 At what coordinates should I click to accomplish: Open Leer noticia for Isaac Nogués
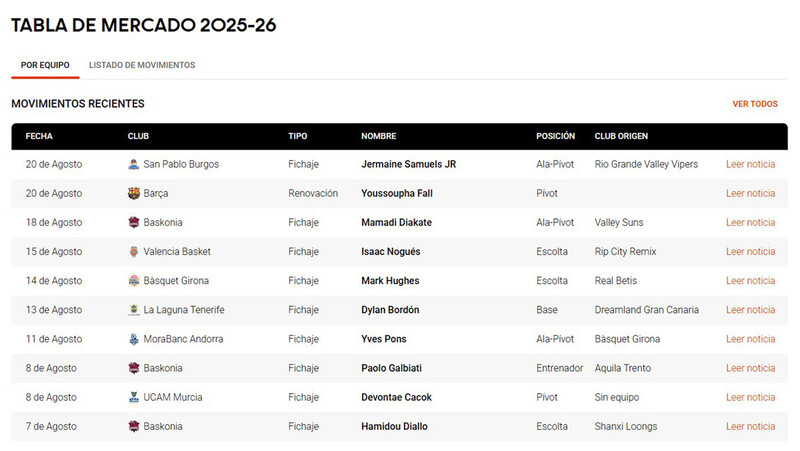751,252
